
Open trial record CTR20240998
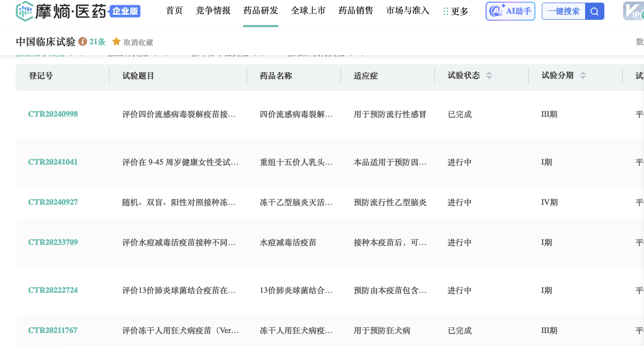click(53, 114)
